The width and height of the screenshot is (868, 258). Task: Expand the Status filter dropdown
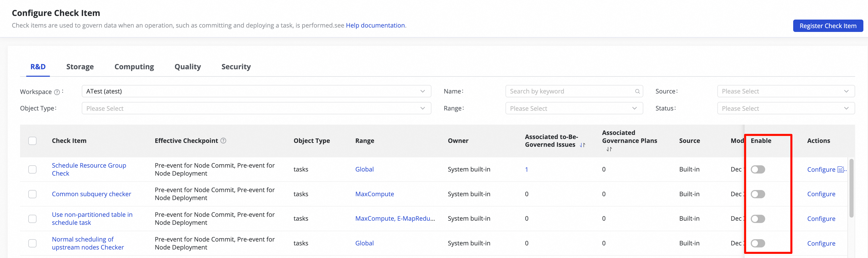(786, 108)
